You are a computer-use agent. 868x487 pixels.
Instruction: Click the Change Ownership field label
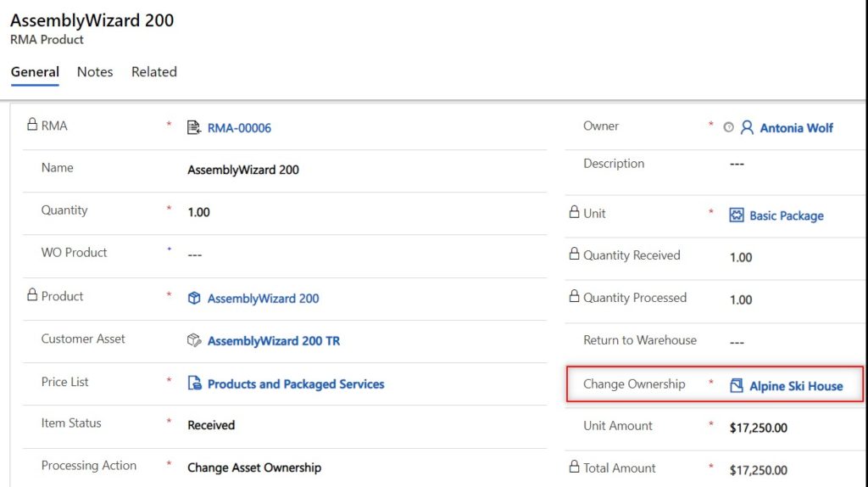634,384
